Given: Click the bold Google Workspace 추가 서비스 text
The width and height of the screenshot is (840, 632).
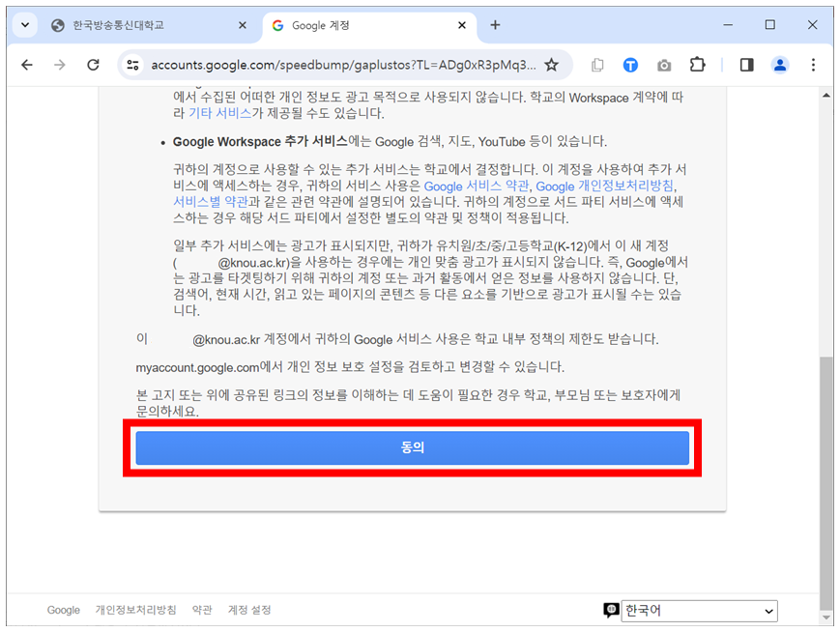Looking at the screenshot, I should (260, 142).
